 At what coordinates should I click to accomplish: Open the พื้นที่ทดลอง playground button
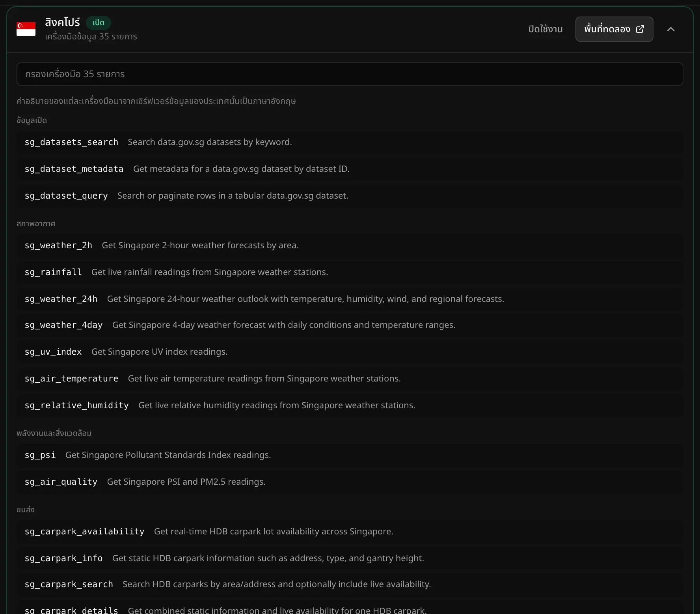click(x=614, y=29)
